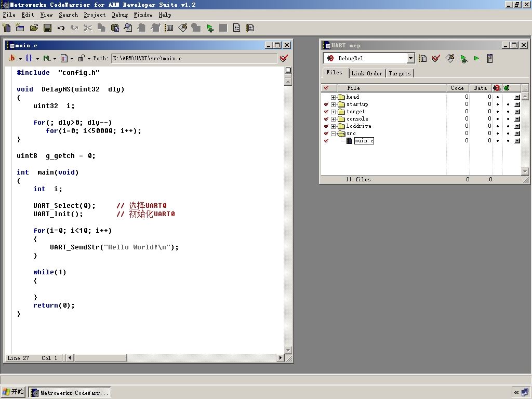532x399 pixels.
Task: Open the File menu
Action: [x=9, y=15]
